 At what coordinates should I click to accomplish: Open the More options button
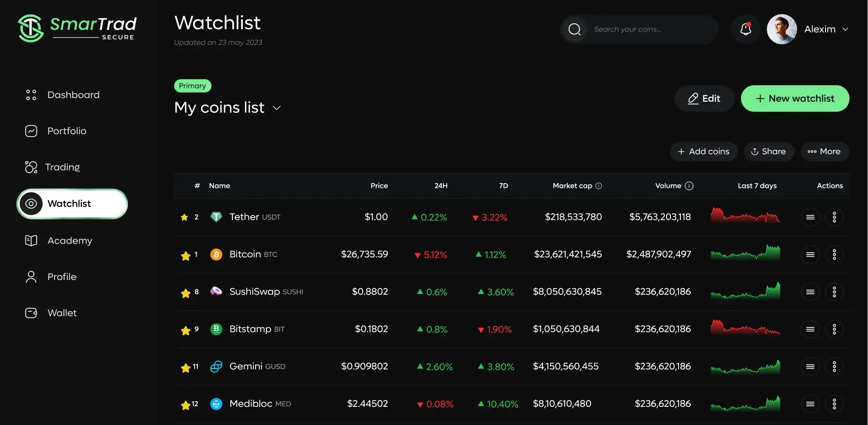pyautogui.click(x=825, y=152)
